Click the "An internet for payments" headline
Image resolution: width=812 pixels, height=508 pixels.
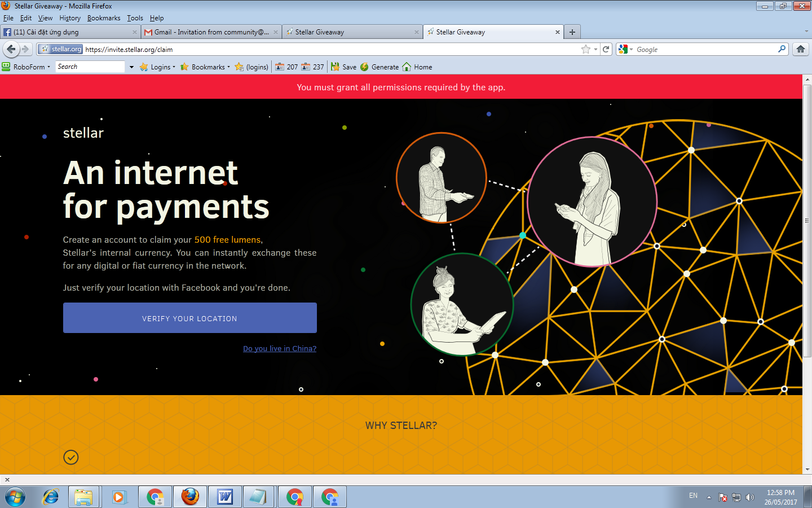[x=166, y=190]
